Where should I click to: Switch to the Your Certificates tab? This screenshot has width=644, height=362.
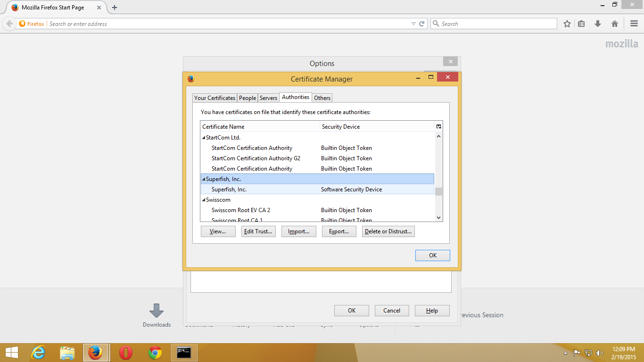[215, 98]
